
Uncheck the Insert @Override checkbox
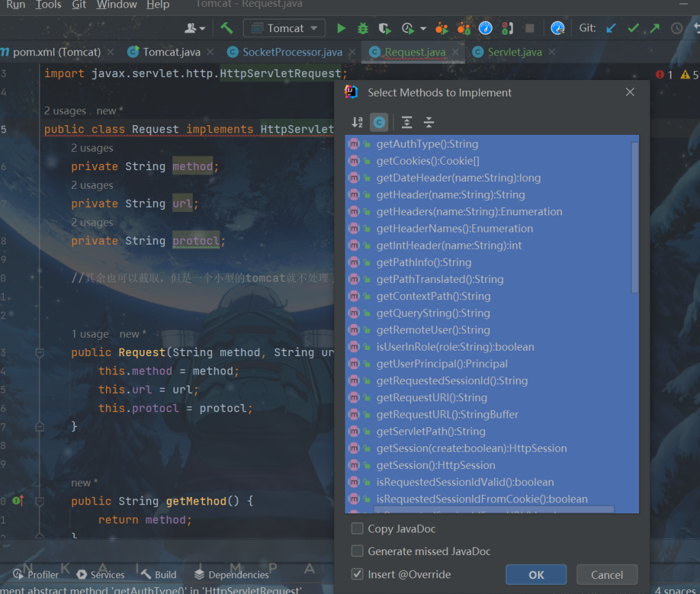(357, 574)
